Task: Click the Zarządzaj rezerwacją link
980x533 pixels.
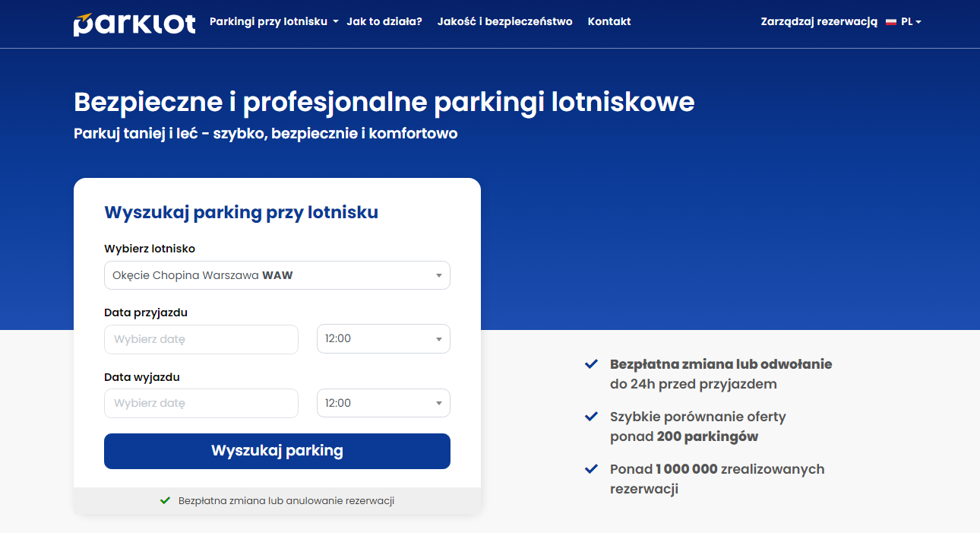Action: [819, 21]
